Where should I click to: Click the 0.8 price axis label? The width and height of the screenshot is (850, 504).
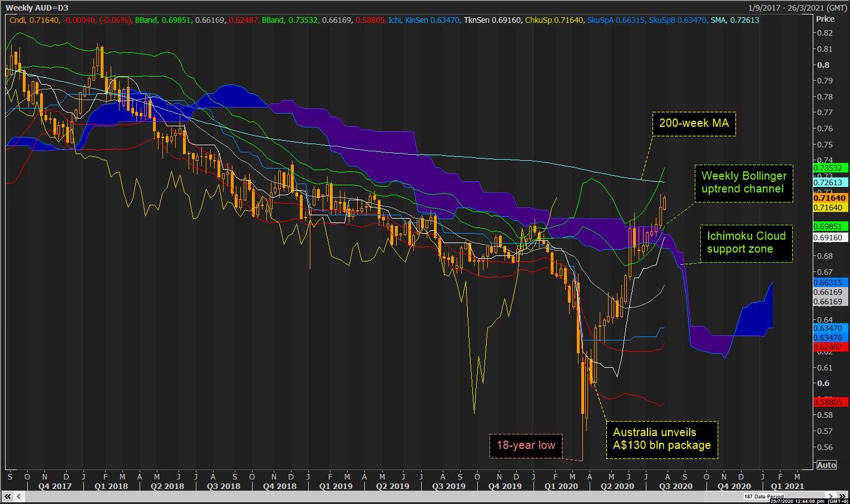823,65
